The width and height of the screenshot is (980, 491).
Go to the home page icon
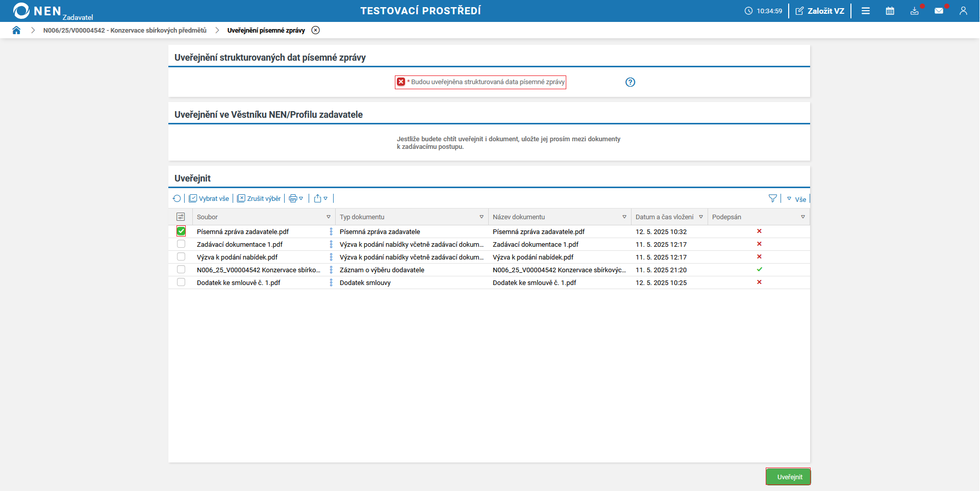tap(16, 30)
